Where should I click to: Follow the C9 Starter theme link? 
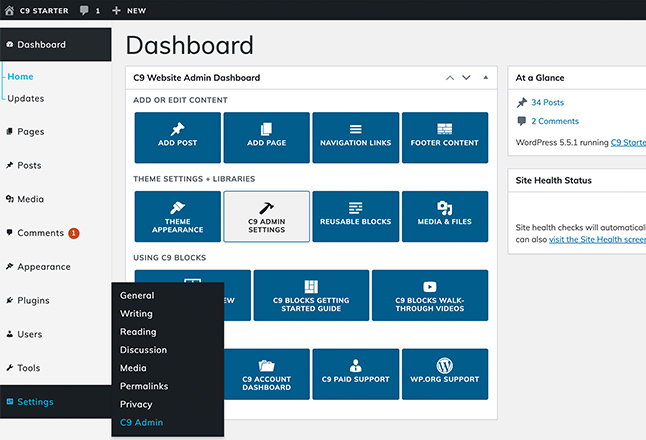pos(628,143)
